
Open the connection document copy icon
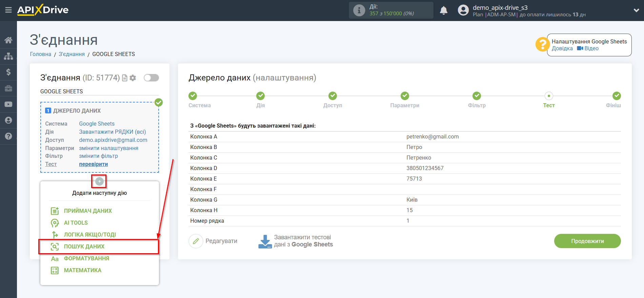coord(125,78)
